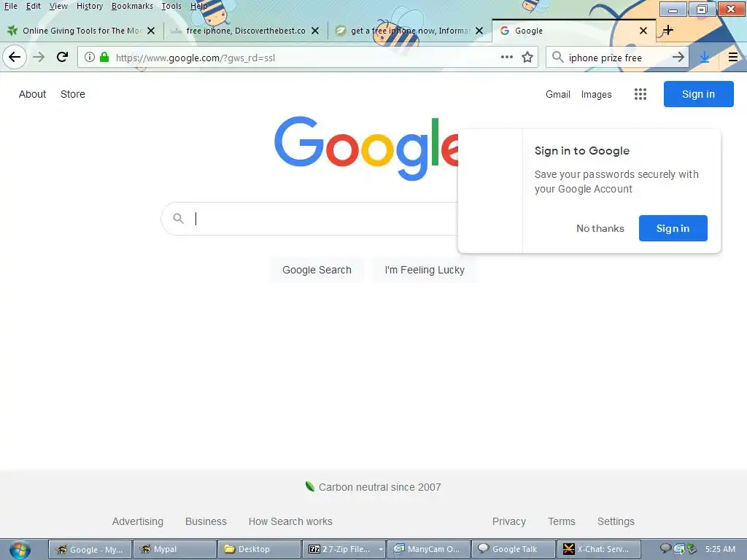Click the search bar magnifier icon

[557, 58]
